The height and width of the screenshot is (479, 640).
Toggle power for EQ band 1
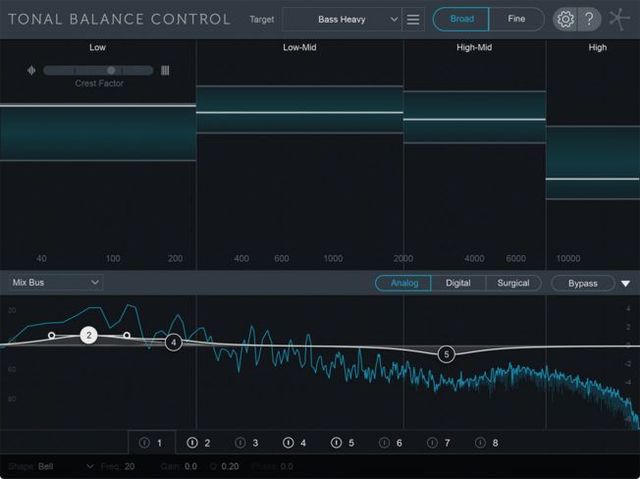point(144,443)
